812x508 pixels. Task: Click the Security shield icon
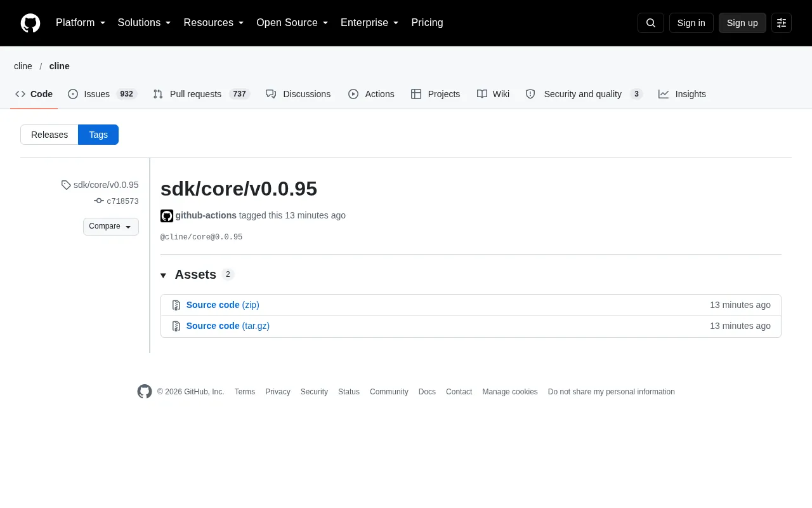click(x=530, y=94)
